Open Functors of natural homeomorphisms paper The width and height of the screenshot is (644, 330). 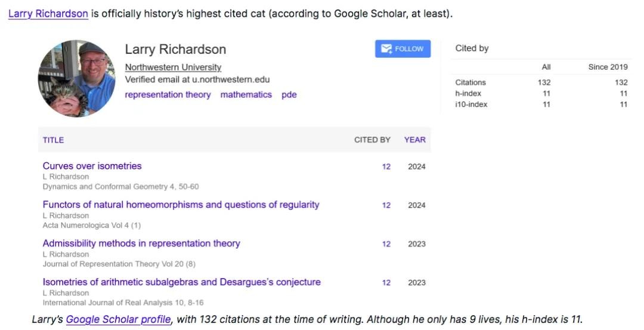tap(181, 205)
